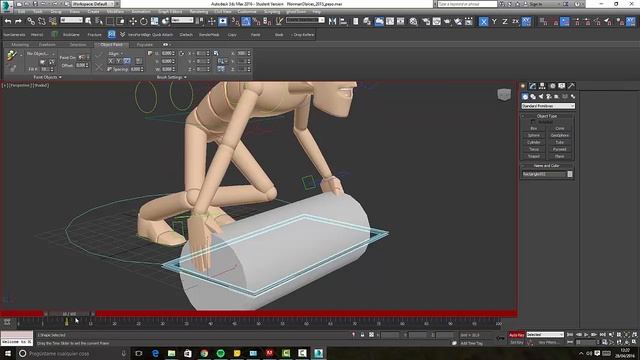Open the Hierarchy command panel tab
This screenshot has height=360, width=640.
(542, 86)
